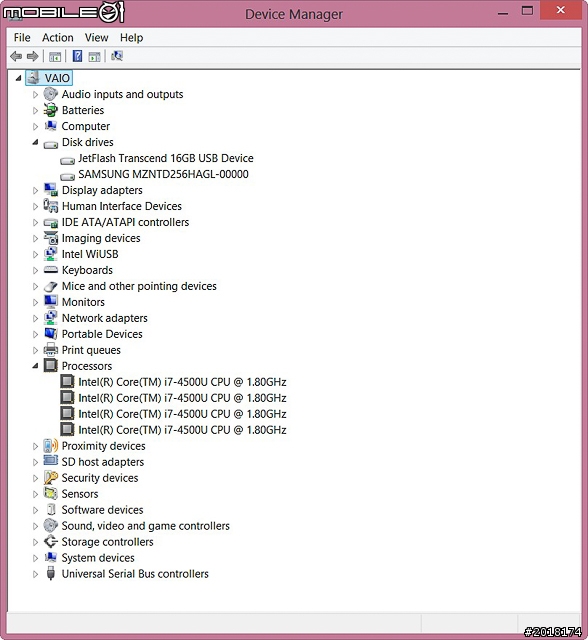Select the Display adapters text label
This screenshot has height=640, width=588.
[x=102, y=190]
